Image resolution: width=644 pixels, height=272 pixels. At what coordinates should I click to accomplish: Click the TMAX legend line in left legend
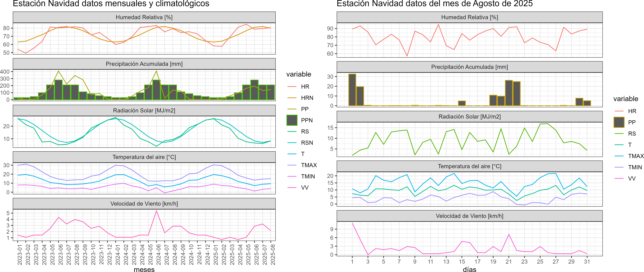(292, 165)
